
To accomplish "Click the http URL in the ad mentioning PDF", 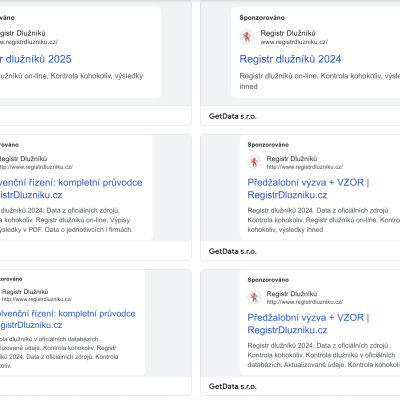I will (36, 167).
